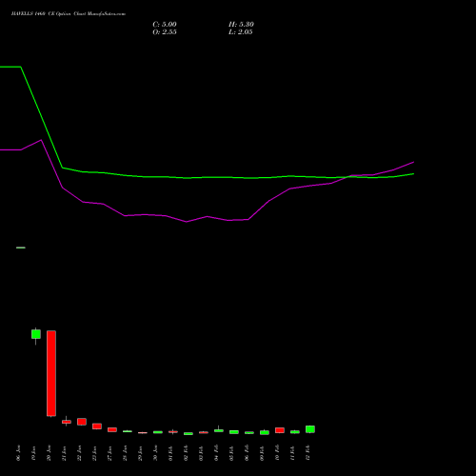Select the 21 Jan date label
This screenshot has height=476, width=476.
(64, 453)
